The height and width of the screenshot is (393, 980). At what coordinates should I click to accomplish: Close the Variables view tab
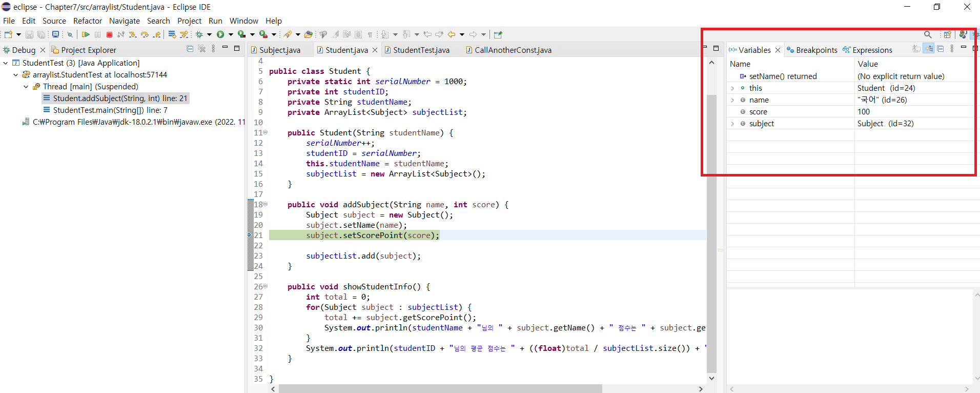click(778, 50)
